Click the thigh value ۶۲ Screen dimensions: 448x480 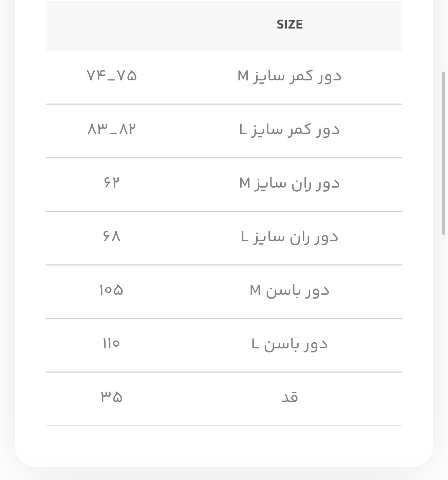coord(112,183)
